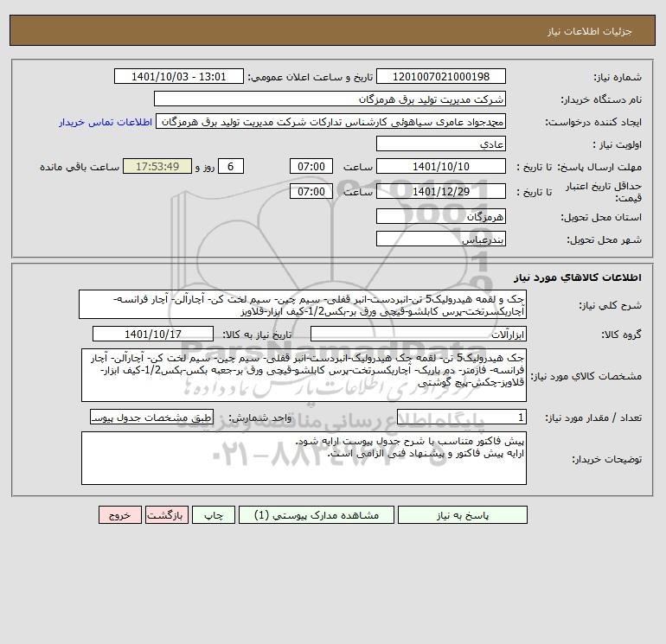Click the price validity date 1401/12/29
666x644 pixels.
[x=441, y=191]
